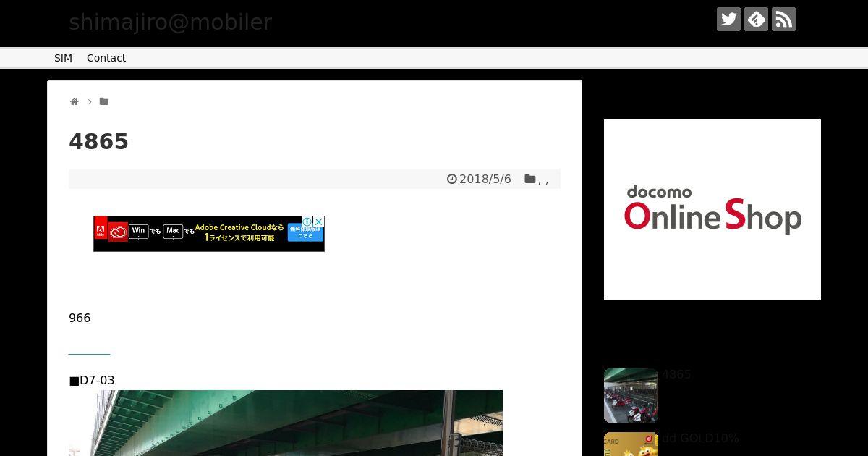Open the RSS feed icon
Viewport: 868px width, 456px height.
point(783,20)
